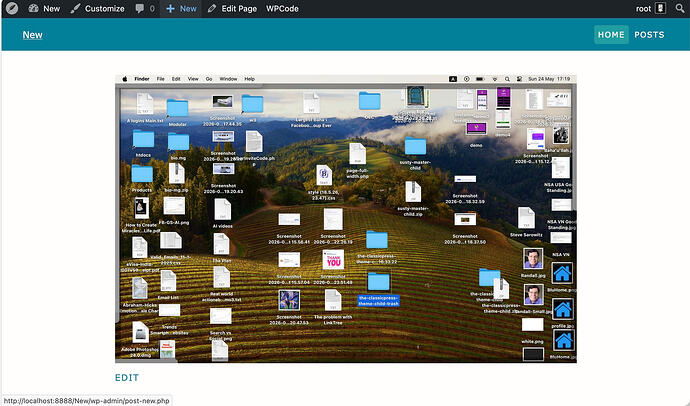Click File menu in the embedded desktop screenshot
Image resolution: width=690 pixels, height=406 pixels.
coord(161,79)
